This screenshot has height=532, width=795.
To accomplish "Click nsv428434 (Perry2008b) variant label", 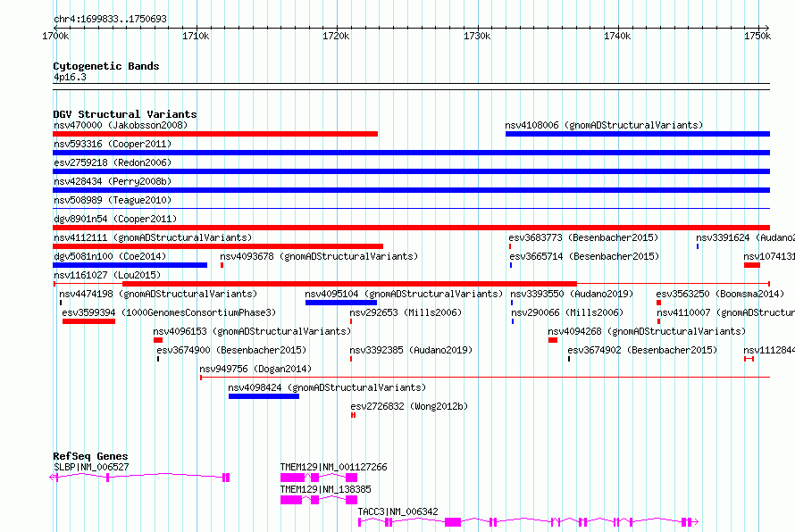I will (113, 181).
